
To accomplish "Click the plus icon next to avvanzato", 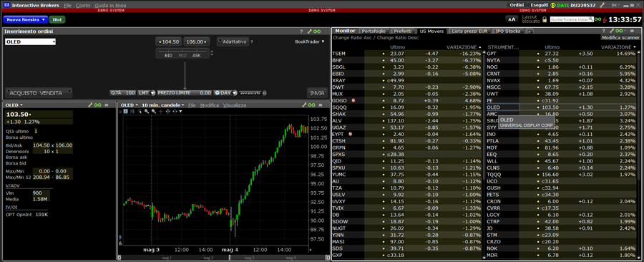I will tap(265, 93).
